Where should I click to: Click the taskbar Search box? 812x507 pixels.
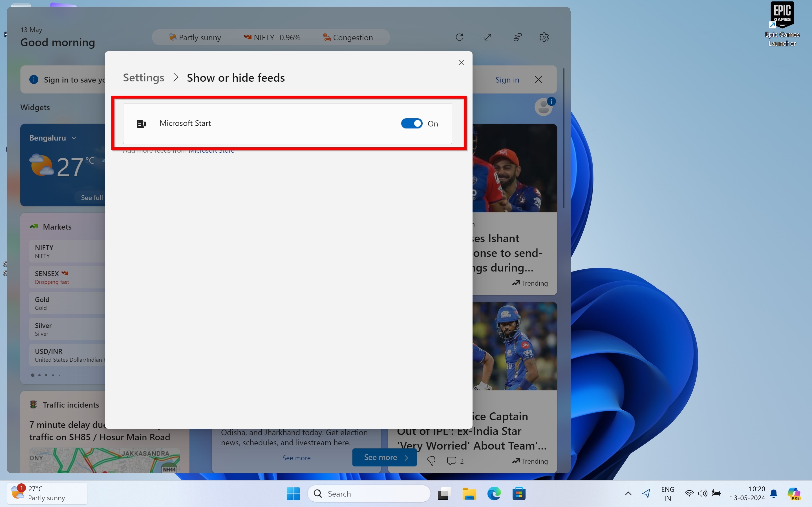[369, 493]
